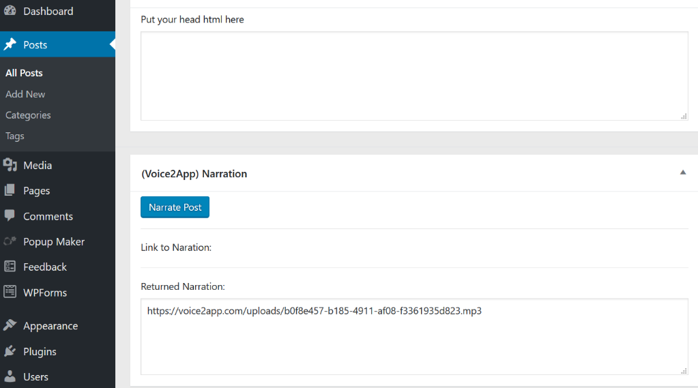Click the Comments speech bubble icon
This screenshot has width=698, height=388.
(10, 216)
